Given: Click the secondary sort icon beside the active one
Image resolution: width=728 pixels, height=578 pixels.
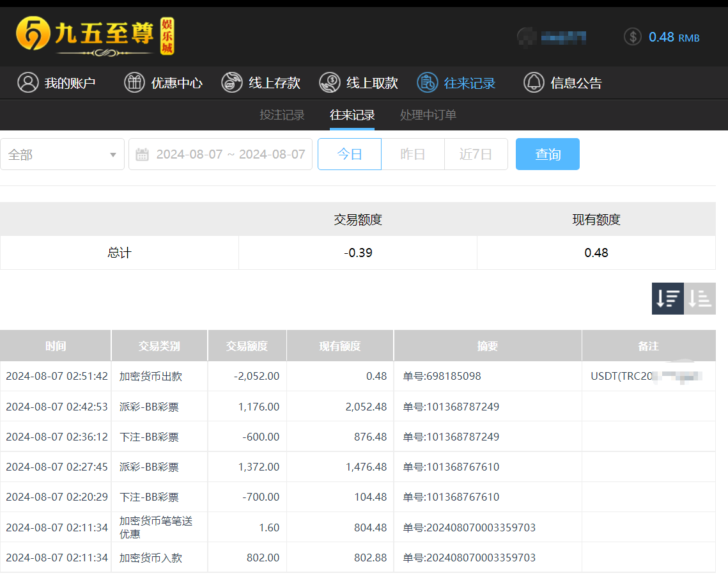Looking at the screenshot, I should click(699, 298).
